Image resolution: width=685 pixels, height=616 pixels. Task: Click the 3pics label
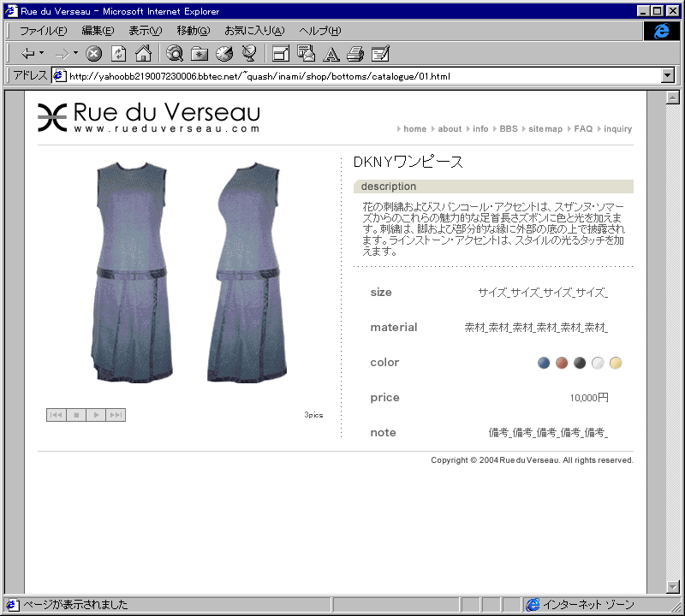313,415
